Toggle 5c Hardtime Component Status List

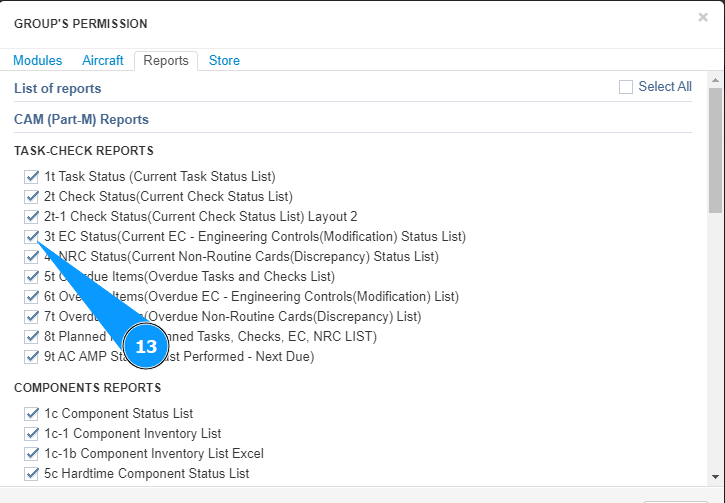point(32,474)
